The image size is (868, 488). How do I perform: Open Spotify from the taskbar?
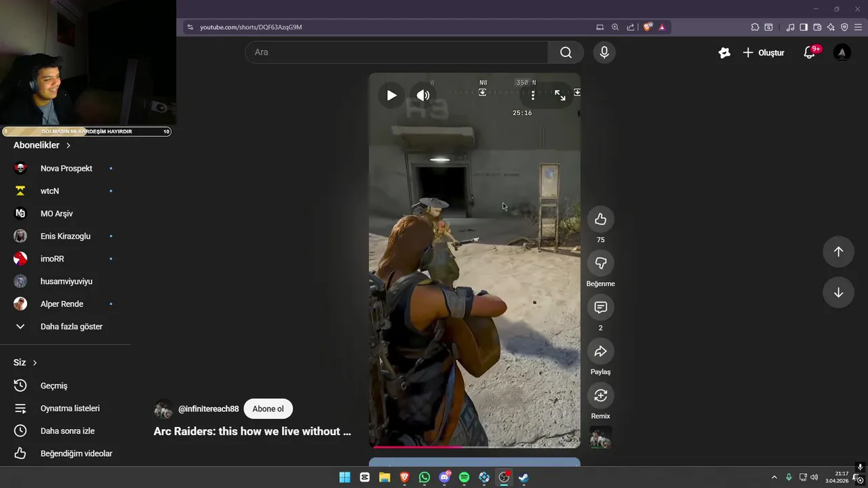pos(465,477)
